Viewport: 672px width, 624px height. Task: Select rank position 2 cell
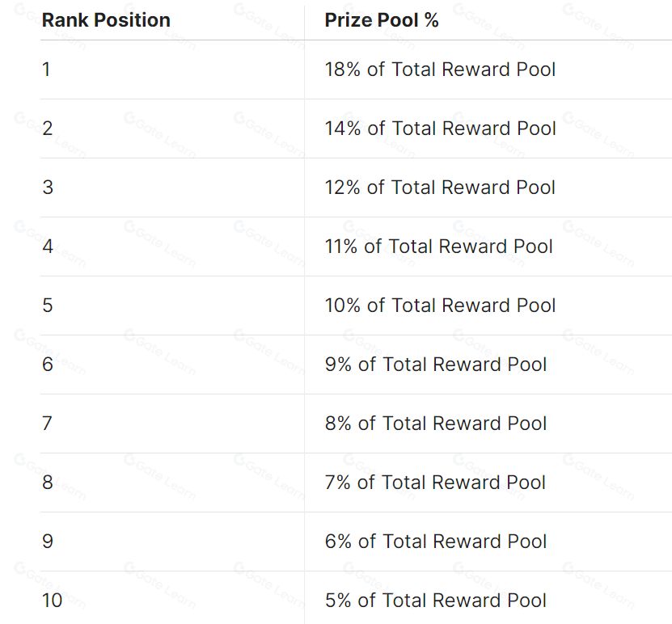pyautogui.click(x=172, y=129)
